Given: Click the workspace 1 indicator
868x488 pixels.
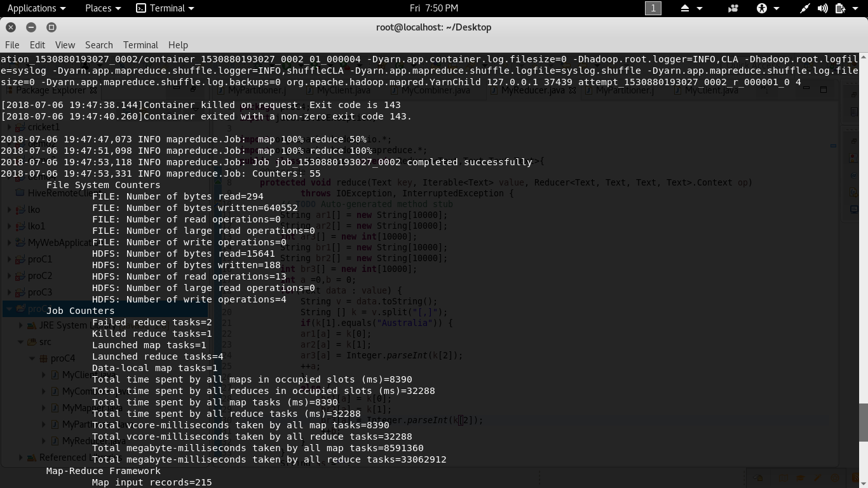Looking at the screenshot, I should click(x=653, y=8).
